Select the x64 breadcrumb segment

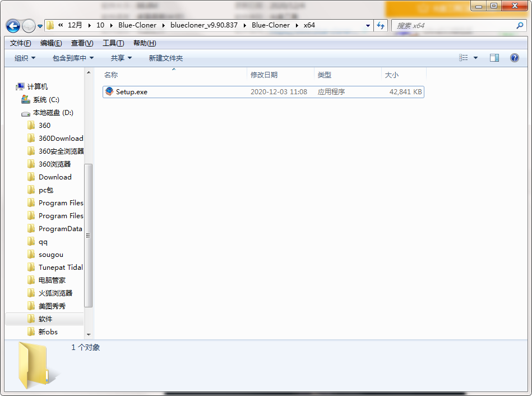pyautogui.click(x=309, y=25)
